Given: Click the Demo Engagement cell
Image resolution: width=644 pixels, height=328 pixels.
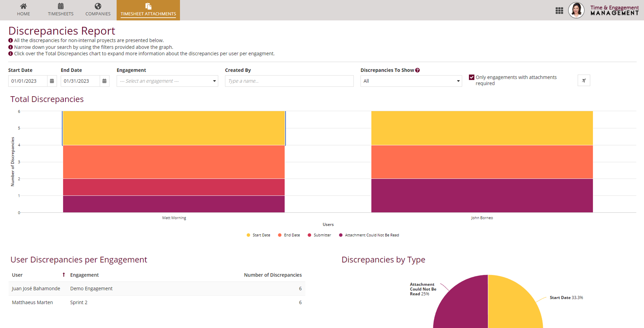Looking at the screenshot, I should point(91,289).
